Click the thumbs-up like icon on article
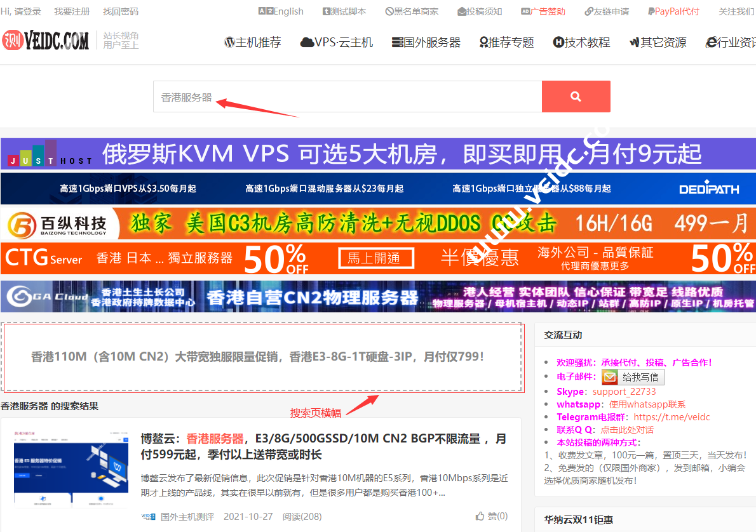The image size is (756, 532). click(480, 516)
